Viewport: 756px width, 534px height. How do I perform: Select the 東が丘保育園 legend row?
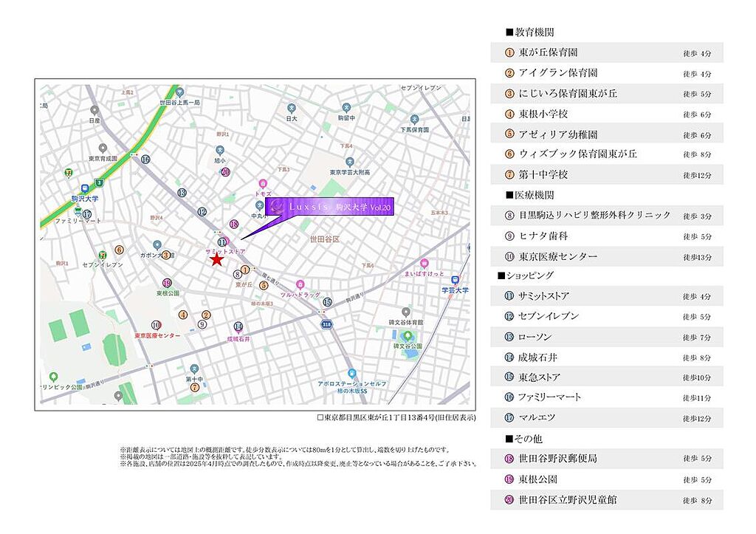[607, 53]
